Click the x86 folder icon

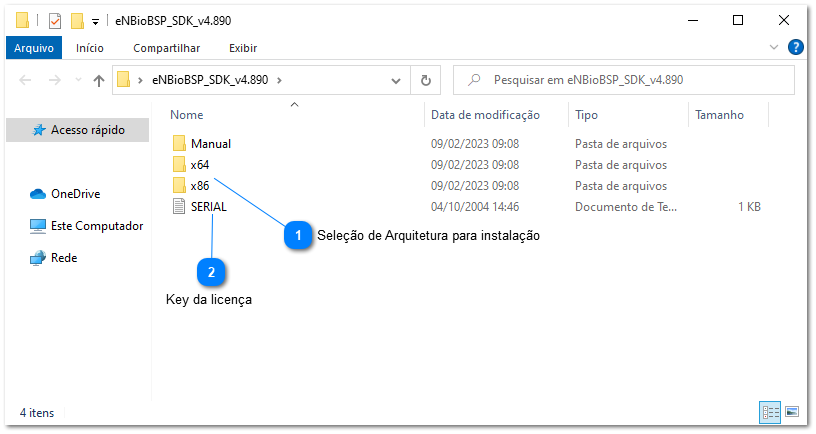pyautogui.click(x=179, y=185)
